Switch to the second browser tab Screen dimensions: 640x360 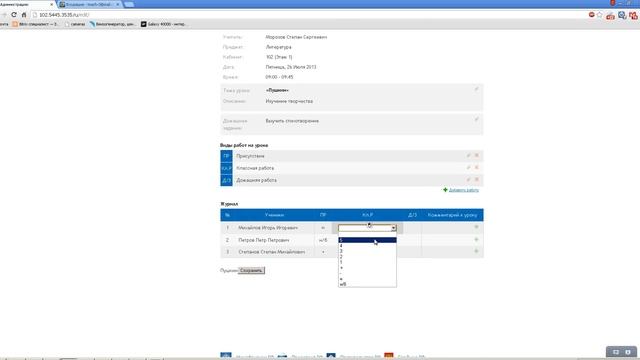pyautogui.click(x=88, y=4)
